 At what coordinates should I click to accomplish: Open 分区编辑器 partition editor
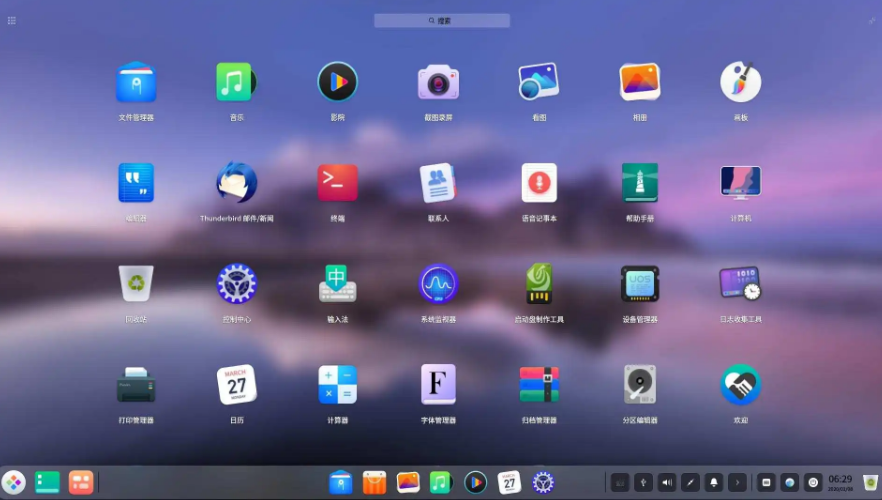[640, 385]
